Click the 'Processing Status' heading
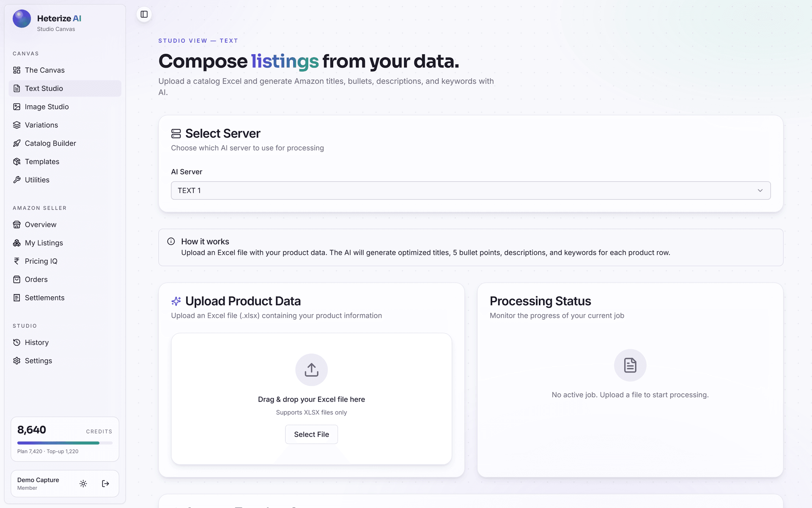Viewport: 812px width, 508px height. click(540, 301)
